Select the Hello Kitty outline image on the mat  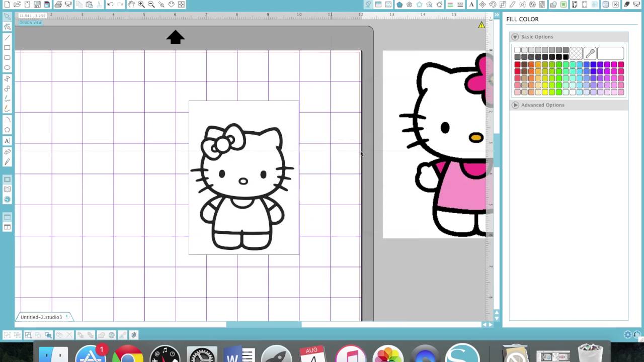244,178
